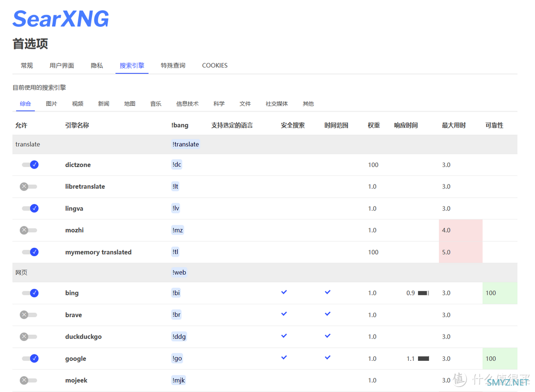The height and width of the screenshot is (392, 535).
Task: Click the !mjk bang label
Action: click(179, 381)
